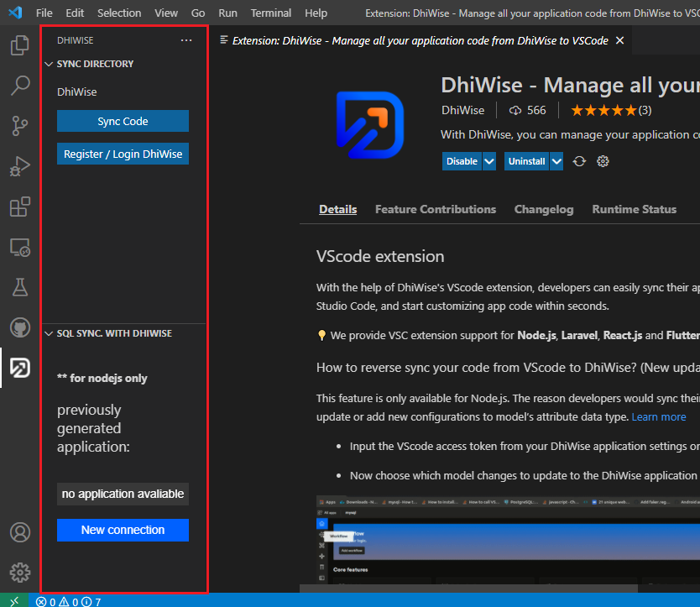
Task: Click the horizontal scrollbar of details
Action: tap(468, 589)
